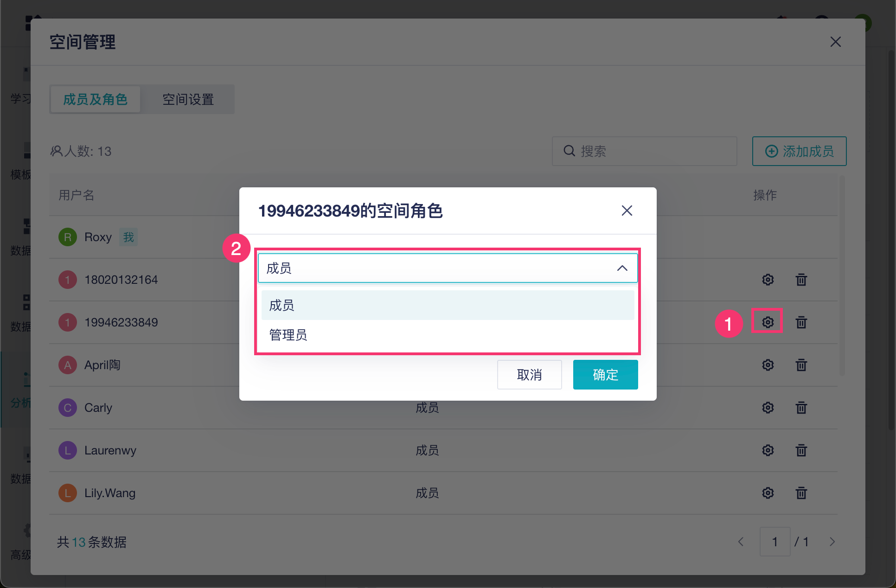This screenshot has width=896, height=588.
Task: Delete member Carly with trash icon
Action: [801, 408]
